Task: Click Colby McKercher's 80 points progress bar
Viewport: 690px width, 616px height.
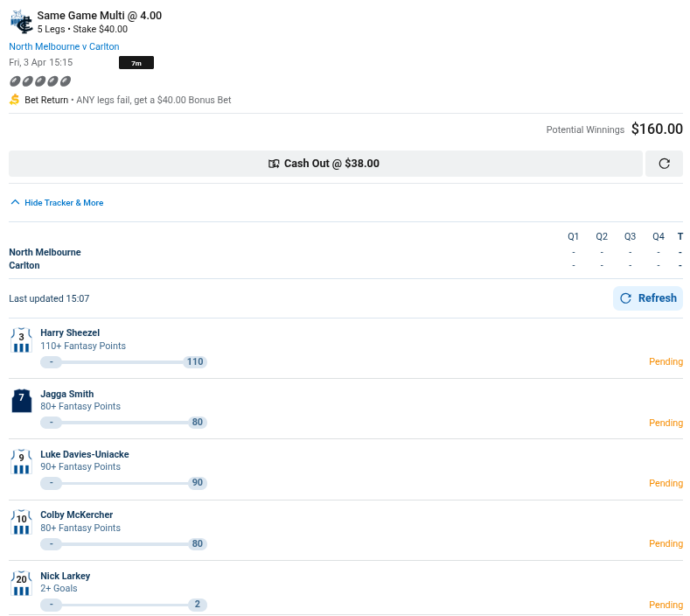Action: [123, 543]
